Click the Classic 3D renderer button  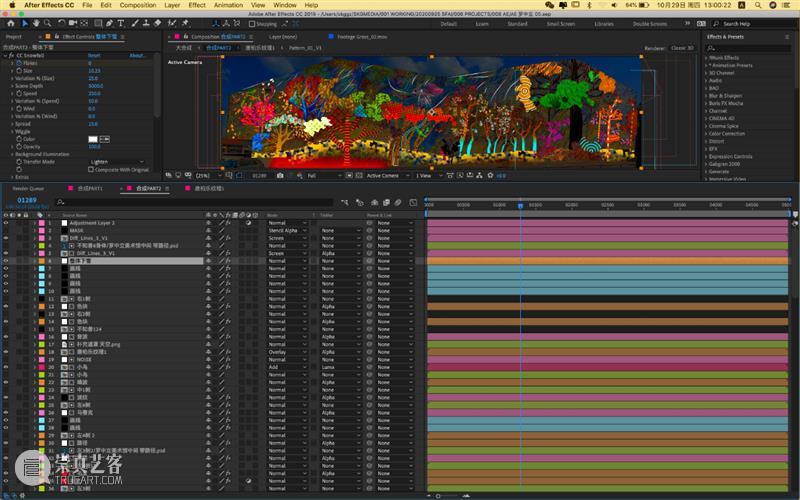pos(682,48)
